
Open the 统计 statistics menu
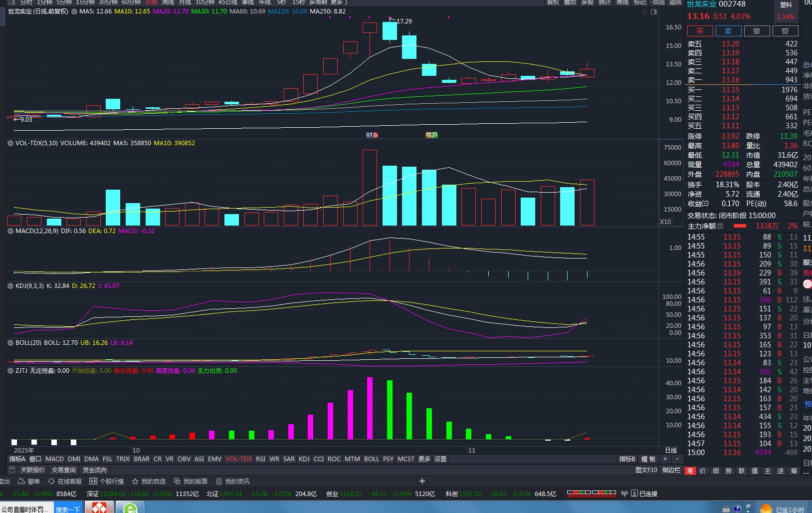[605, 2]
